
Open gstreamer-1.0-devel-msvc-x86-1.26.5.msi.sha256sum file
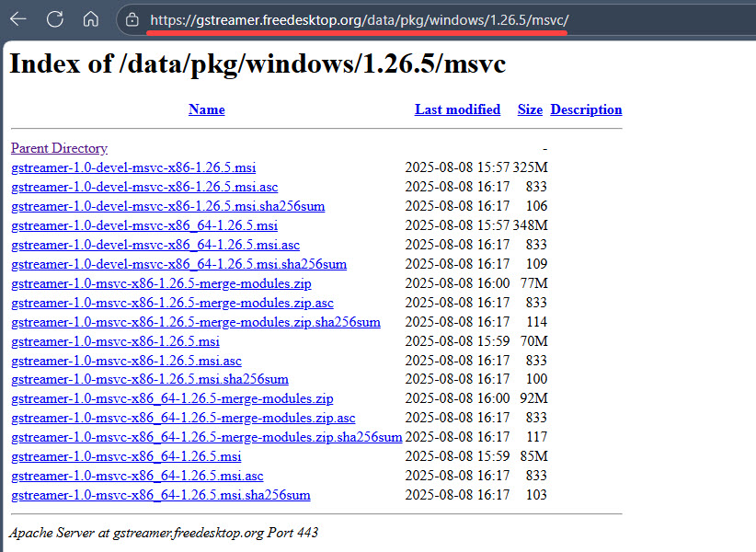[x=167, y=206]
